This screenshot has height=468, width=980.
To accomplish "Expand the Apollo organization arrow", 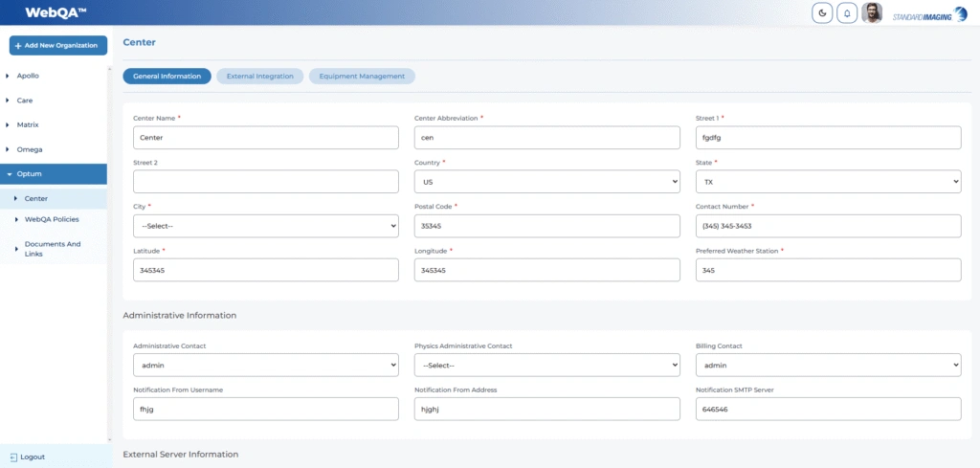I will tap(8, 75).
